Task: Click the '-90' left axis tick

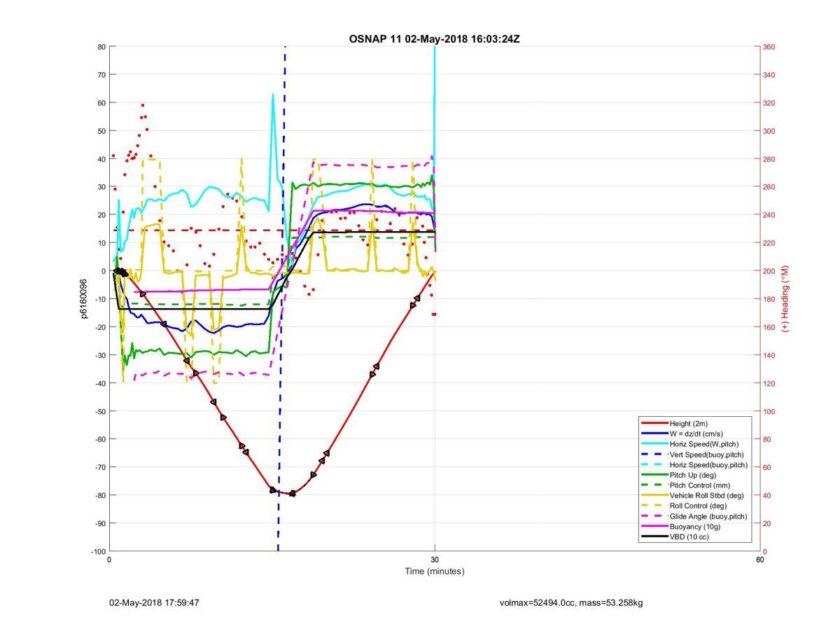Action: coord(100,523)
